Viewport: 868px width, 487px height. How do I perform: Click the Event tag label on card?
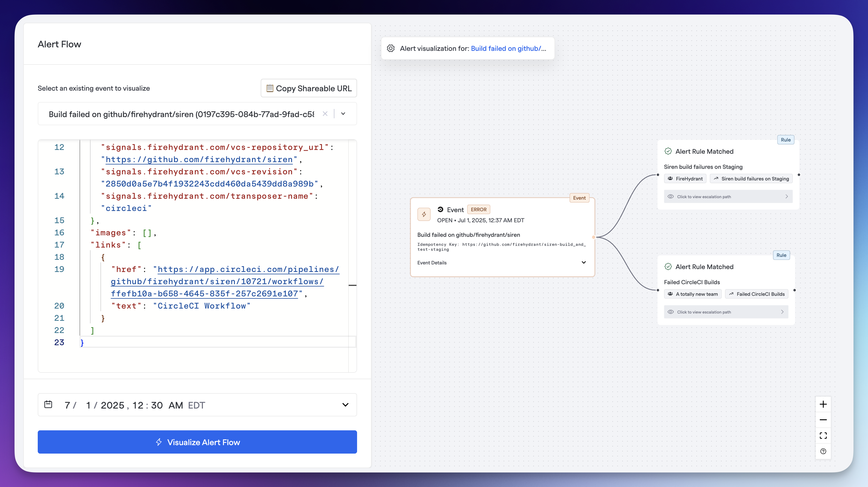[579, 198]
